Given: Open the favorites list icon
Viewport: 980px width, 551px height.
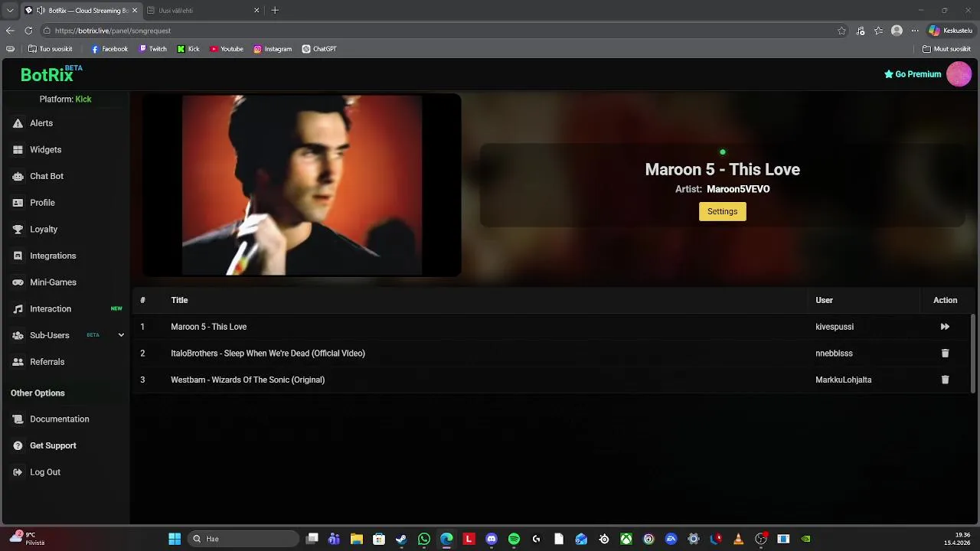Looking at the screenshot, I should click(x=879, y=31).
